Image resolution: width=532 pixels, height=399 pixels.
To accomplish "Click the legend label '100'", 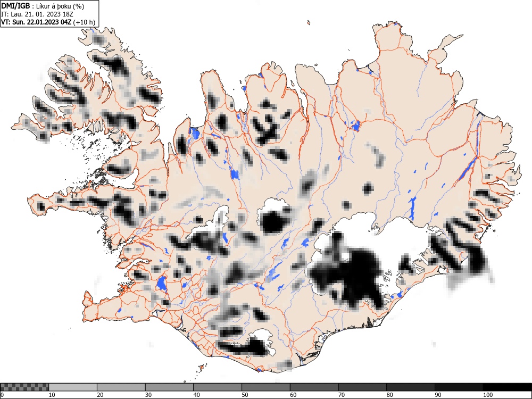I will point(487,395).
